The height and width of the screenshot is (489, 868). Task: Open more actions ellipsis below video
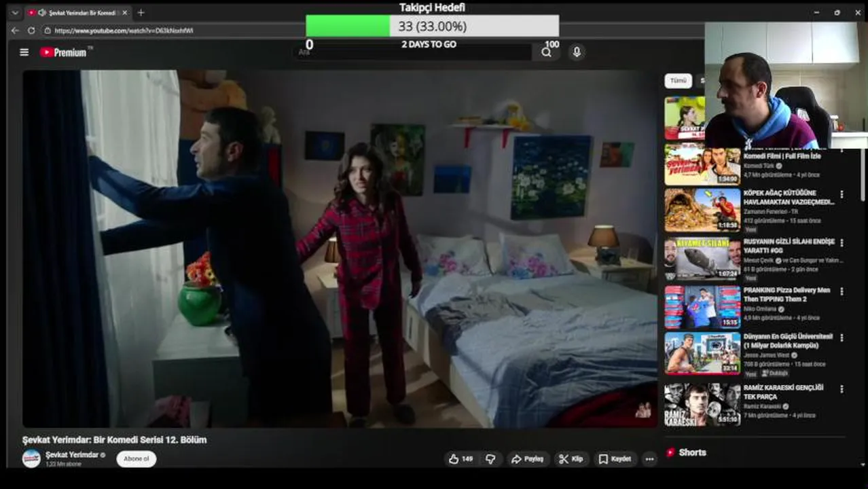tap(649, 459)
